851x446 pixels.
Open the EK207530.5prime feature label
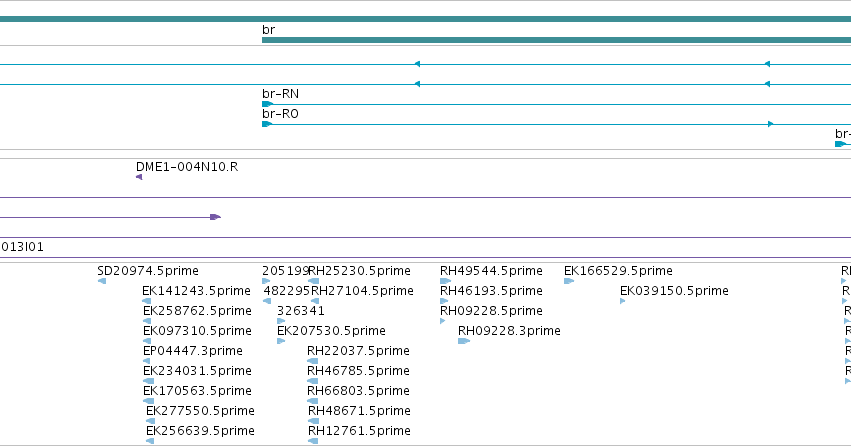[331, 331]
